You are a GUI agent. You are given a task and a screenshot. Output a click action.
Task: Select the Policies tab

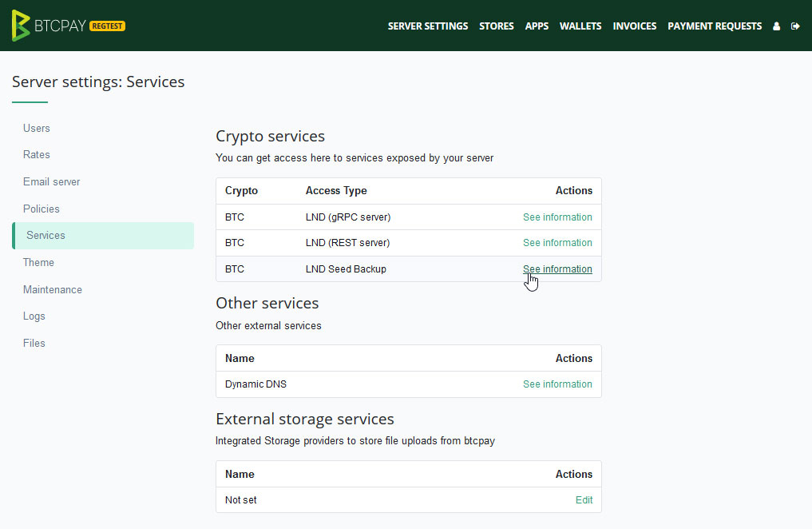pyautogui.click(x=41, y=209)
